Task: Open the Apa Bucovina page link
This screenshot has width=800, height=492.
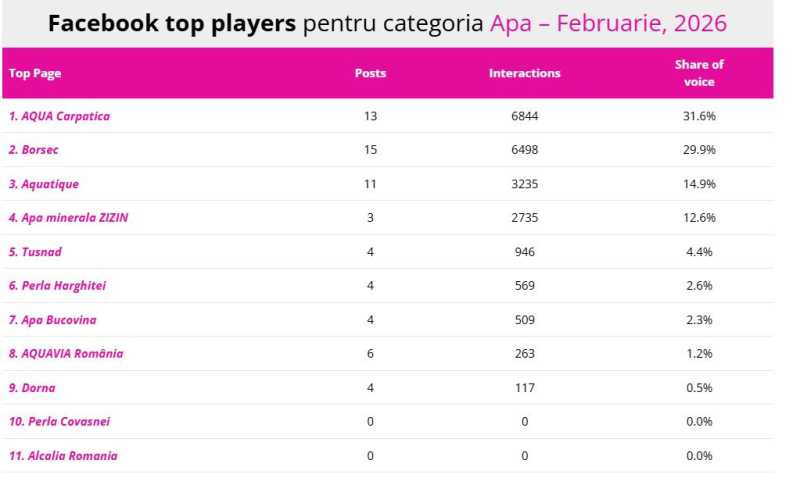Action: [x=53, y=320]
